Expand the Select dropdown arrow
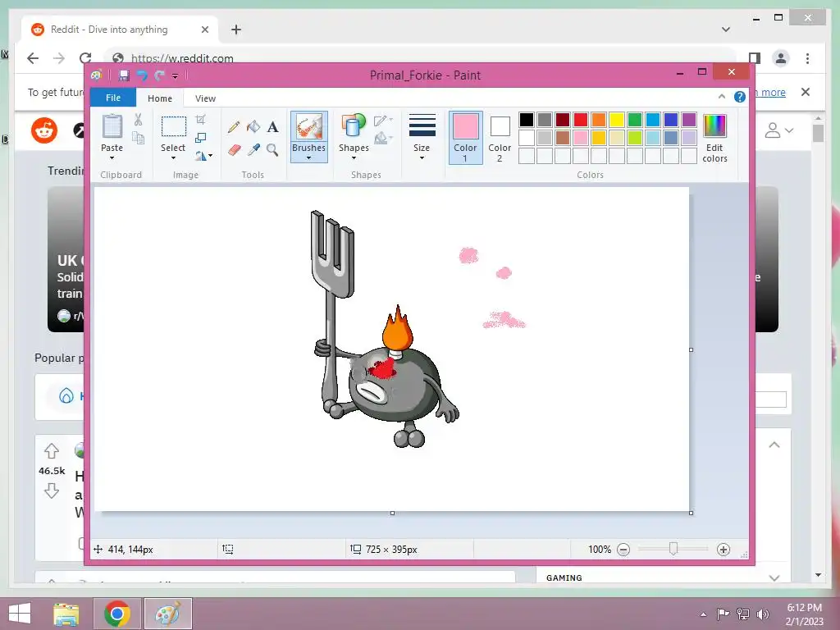Viewport: 840px width, 630px height. (173, 158)
